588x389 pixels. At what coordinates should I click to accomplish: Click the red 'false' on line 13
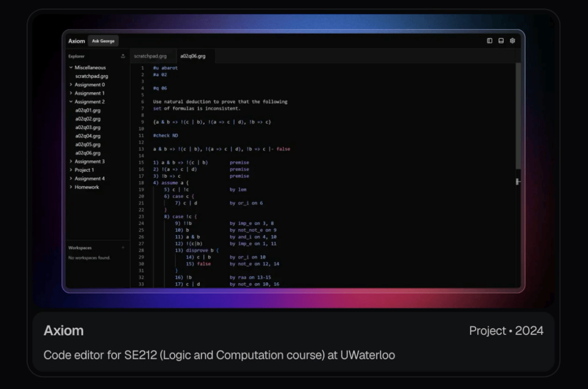click(283, 149)
